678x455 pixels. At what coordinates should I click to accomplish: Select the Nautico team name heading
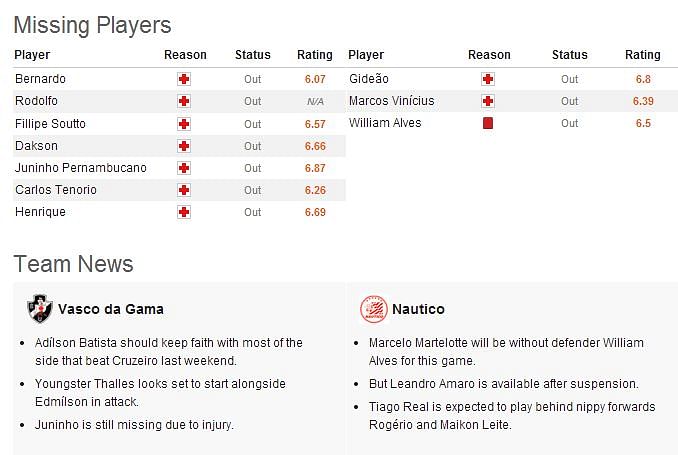[x=418, y=309]
